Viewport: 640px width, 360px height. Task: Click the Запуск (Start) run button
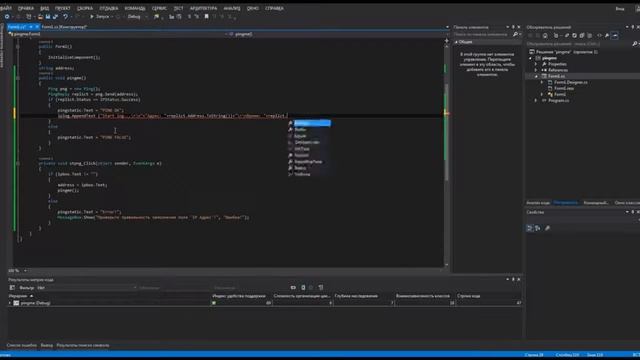click(99, 17)
